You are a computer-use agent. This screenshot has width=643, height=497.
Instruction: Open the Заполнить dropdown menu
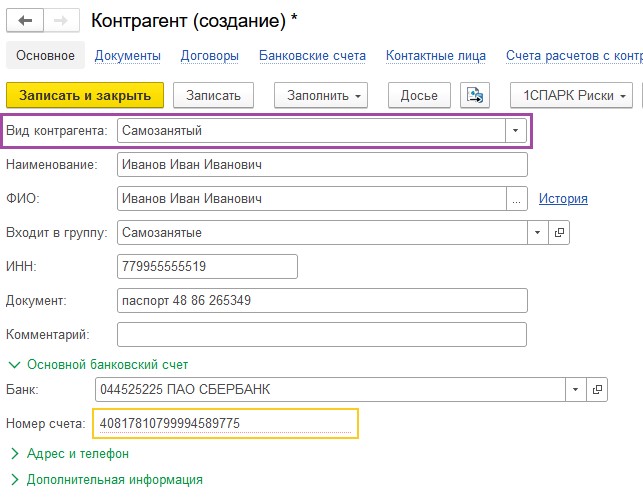[x=321, y=96]
